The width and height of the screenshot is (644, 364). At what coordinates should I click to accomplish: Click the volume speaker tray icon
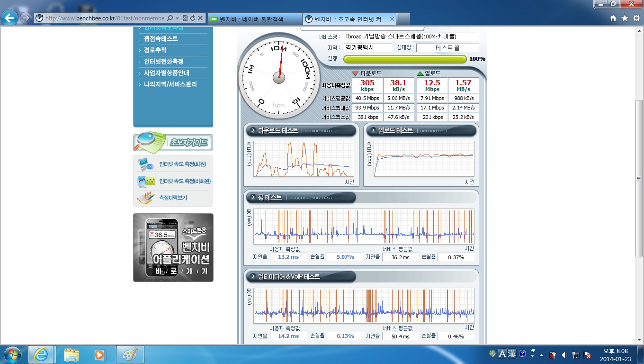pyautogui.click(x=564, y=355)
